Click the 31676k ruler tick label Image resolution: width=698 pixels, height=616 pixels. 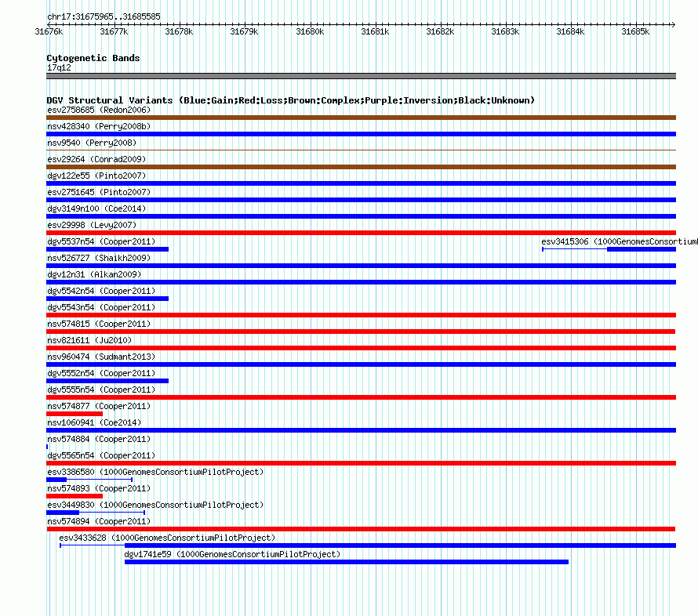tap(49, 31)
